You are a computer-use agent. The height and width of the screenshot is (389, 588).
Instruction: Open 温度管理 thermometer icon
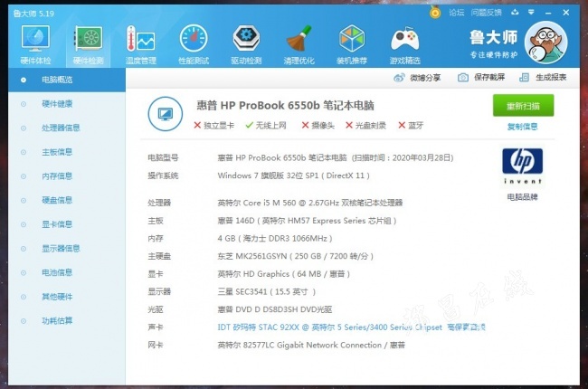click(x=140, y=38)
